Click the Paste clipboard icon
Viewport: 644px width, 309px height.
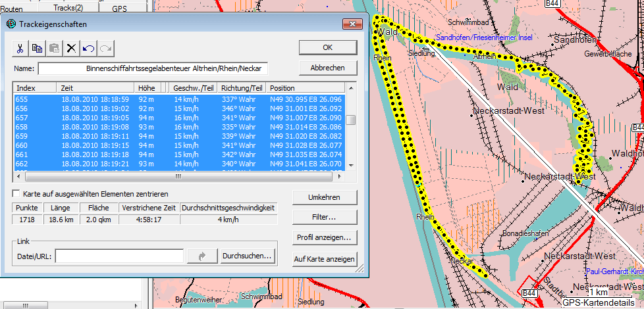click(x=55, y=48)
